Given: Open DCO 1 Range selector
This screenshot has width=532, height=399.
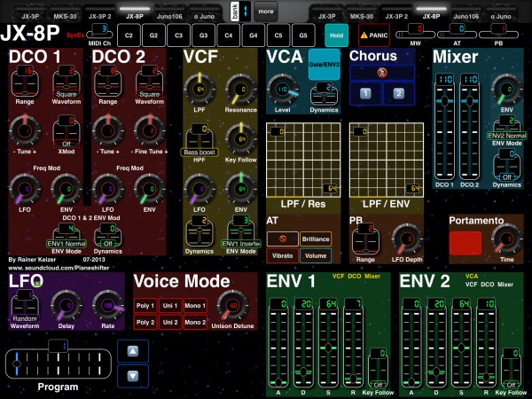Looking at the screenshot, I should (25, 82).
